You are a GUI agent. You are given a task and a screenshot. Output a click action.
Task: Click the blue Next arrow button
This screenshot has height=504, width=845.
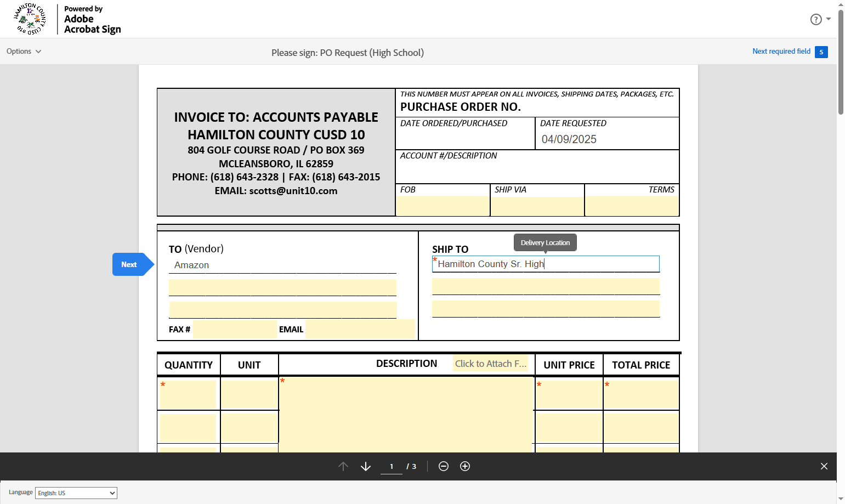tap(133, 264)
